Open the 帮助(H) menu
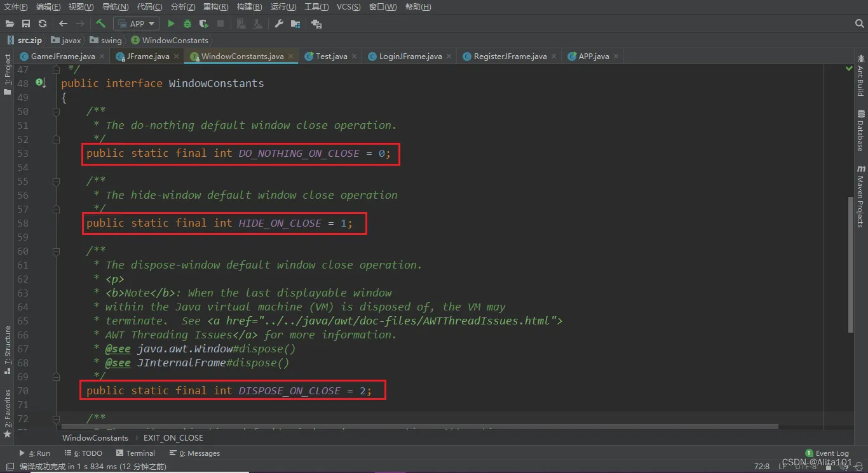Viewport: 868px width, 473px height. [417, 7]
